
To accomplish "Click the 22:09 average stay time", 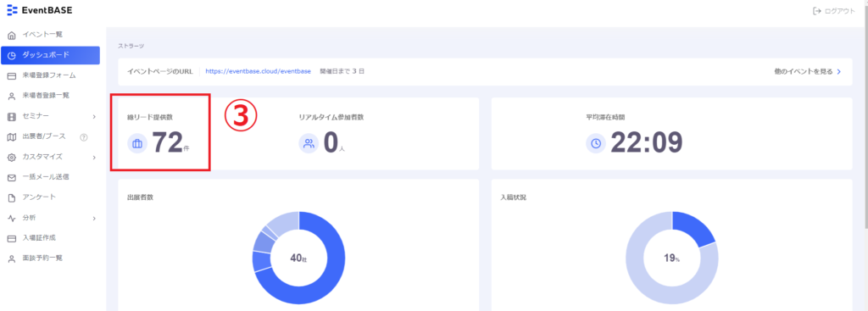I will coord(647,142).
